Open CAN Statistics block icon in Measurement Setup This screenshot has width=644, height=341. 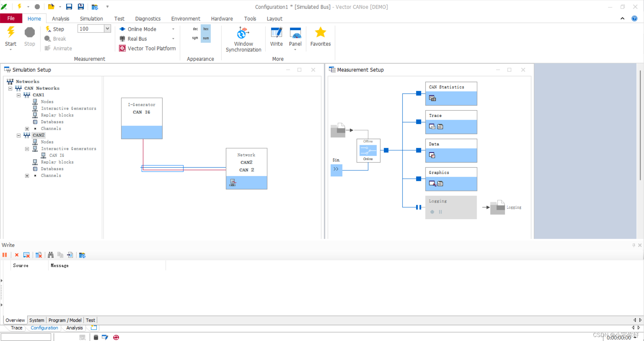coord(432,98)
